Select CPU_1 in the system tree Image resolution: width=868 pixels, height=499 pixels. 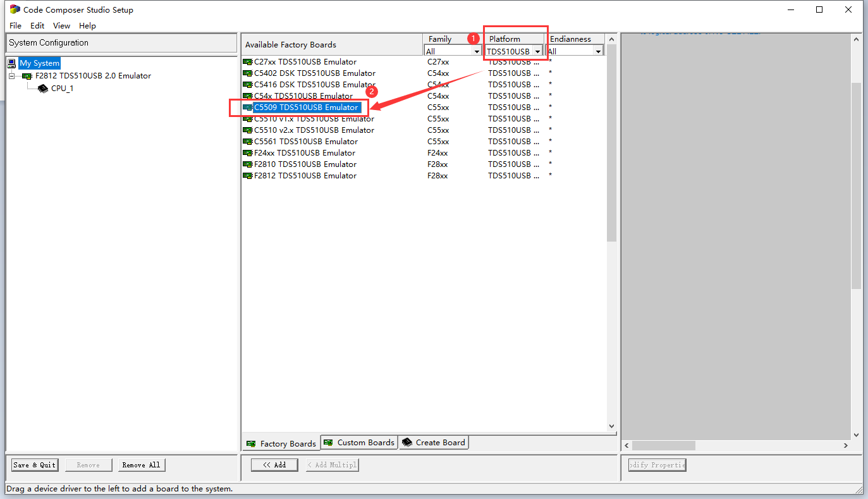(62, 89)
